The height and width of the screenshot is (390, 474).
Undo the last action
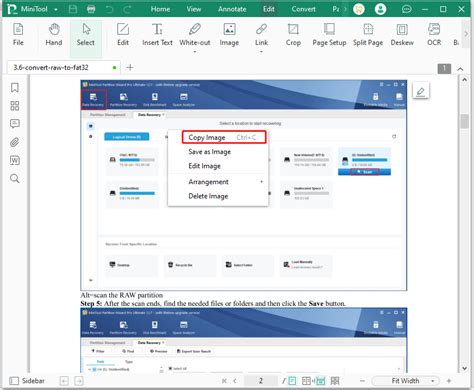[109, 9]
